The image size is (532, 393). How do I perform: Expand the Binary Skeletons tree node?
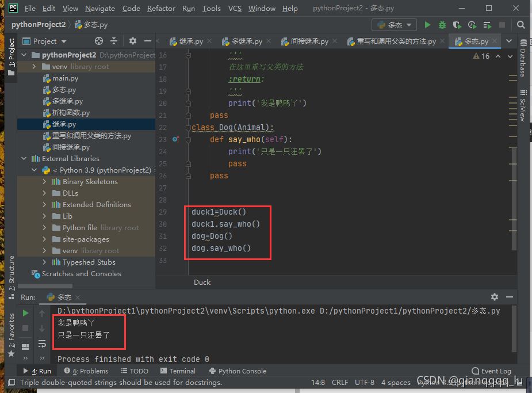click(45, 182)
